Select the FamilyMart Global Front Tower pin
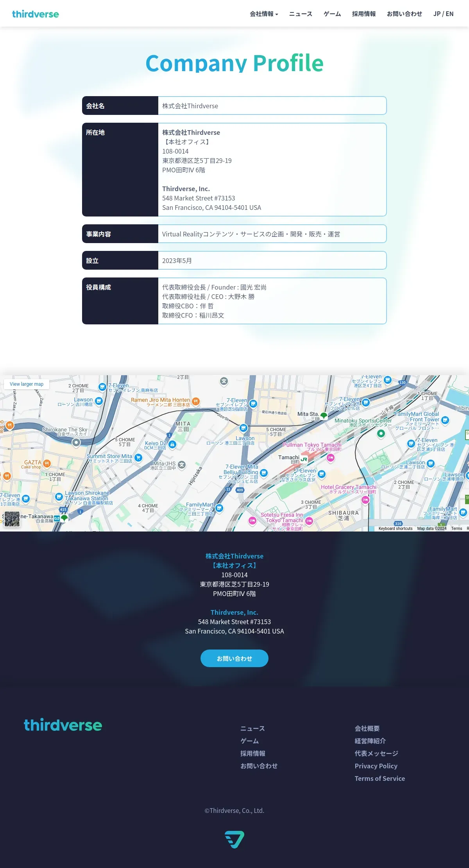 point(445,420)
